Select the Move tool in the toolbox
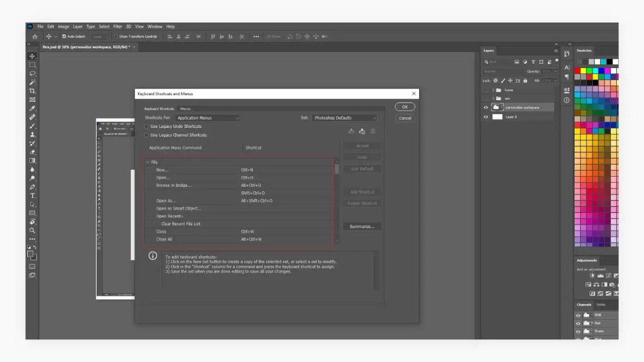The height and width of the screenshot is (362, 644). tap(32, 56)
